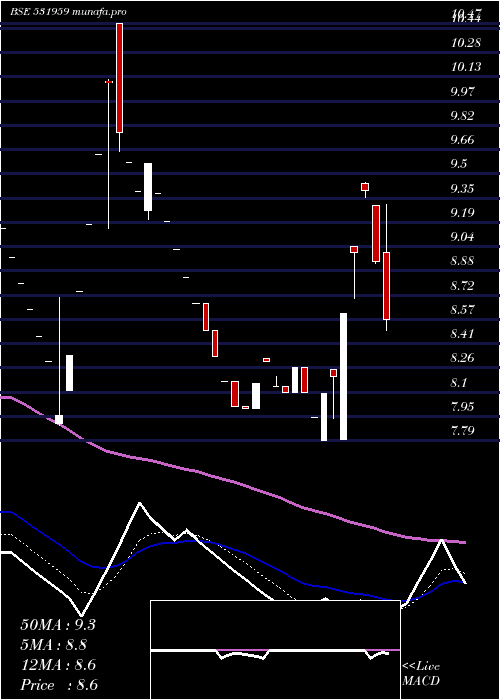Click the 7.95 price axis label
This screenshot has height=700, width=500.
(462, 407)
